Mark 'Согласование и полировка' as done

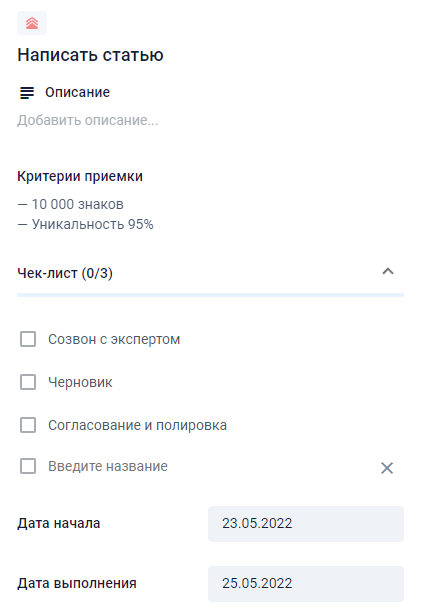click(28, 425)
